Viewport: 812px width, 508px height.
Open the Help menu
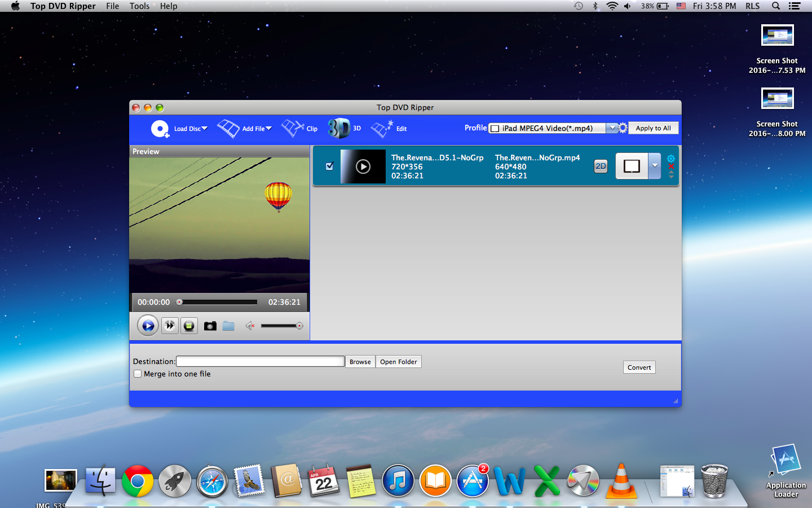[x=169, y=6]
